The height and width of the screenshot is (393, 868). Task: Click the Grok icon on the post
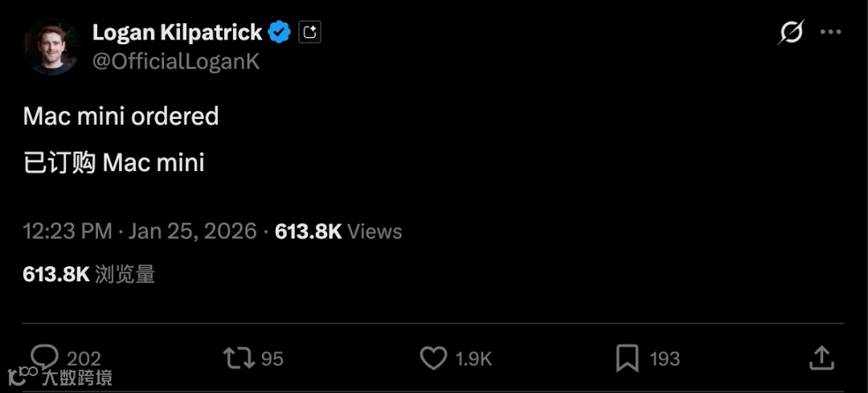[x=791, y=33]
